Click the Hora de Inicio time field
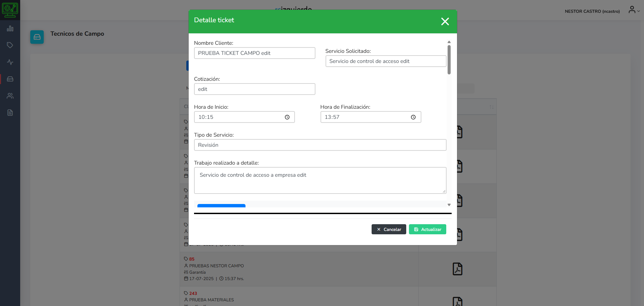Screen dimensions: 644x306 tap(244, 117)
